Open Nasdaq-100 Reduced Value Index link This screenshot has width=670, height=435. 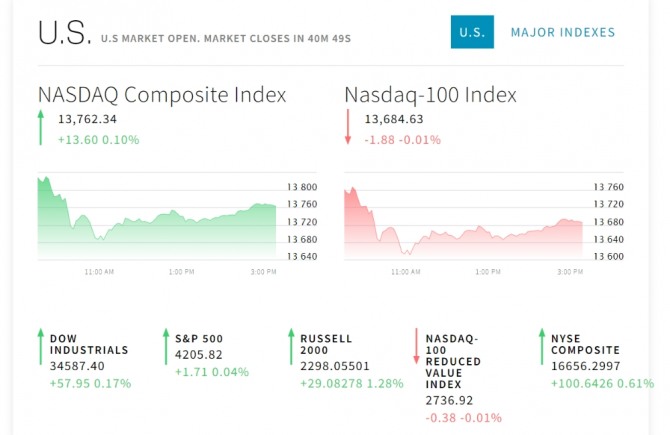point(452,361)
